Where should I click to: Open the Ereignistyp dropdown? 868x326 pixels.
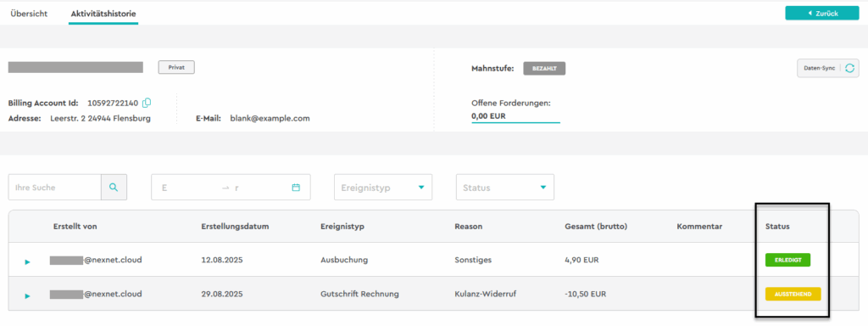click(x=383, y=188)
